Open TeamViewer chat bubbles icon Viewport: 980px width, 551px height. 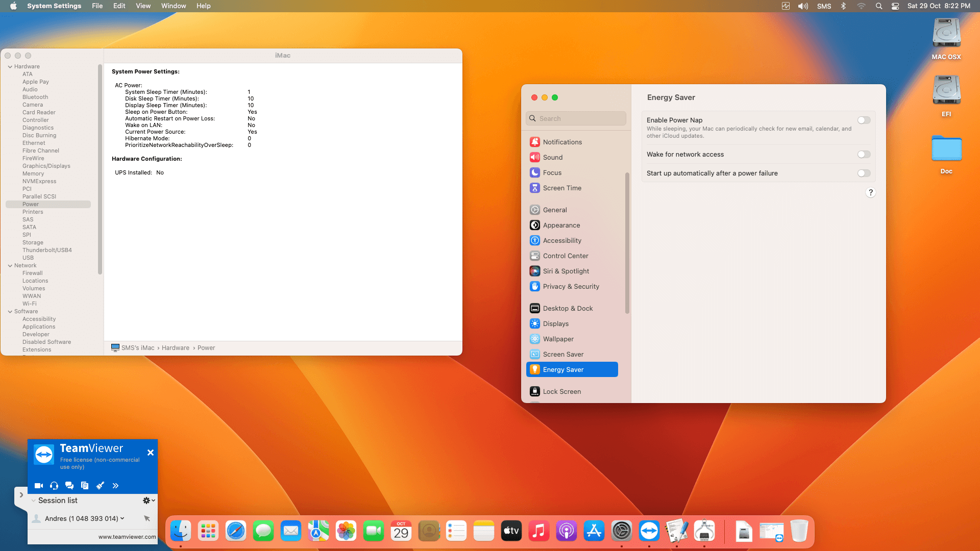pyautogui.click(x=69, y=486)
